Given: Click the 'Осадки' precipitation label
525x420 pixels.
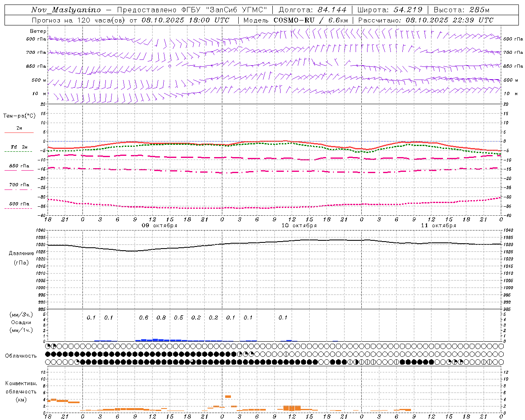Looking at the screenshot, I should pos(21,322).
